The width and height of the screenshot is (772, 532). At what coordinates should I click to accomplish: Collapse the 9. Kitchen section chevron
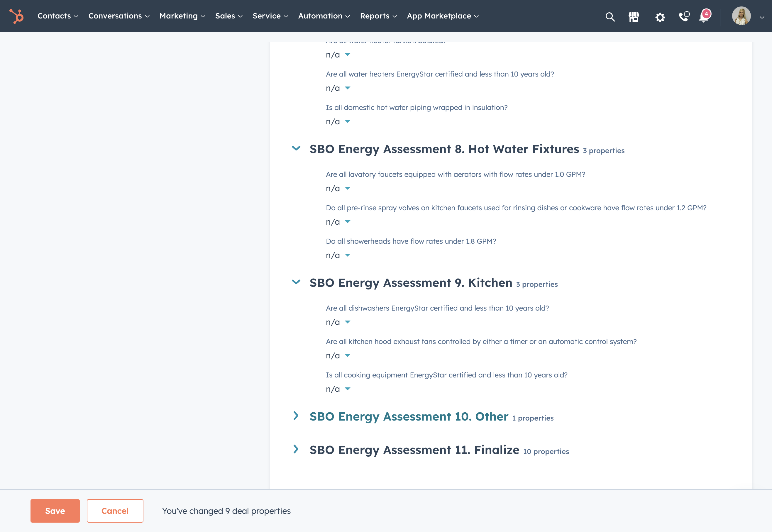pos(296,282)
